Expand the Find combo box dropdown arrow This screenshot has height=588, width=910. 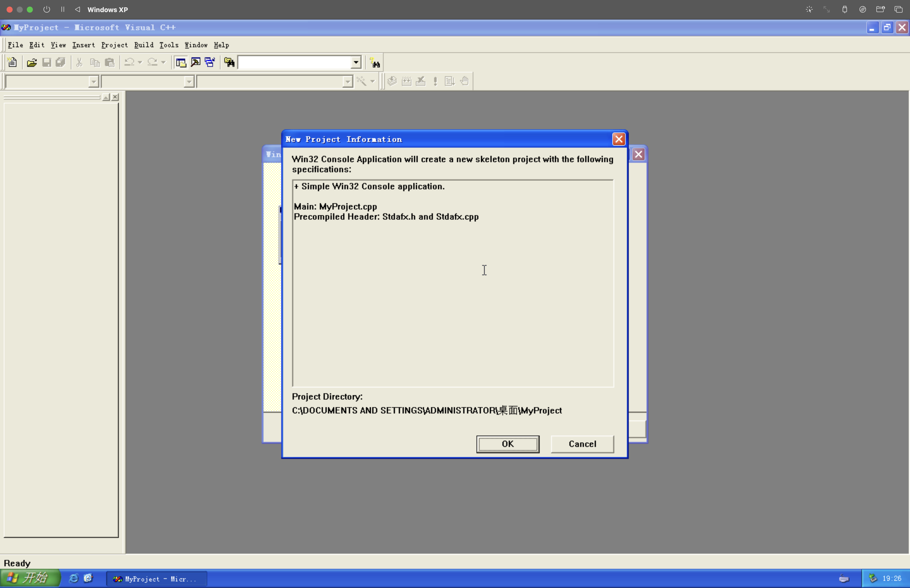356,62
